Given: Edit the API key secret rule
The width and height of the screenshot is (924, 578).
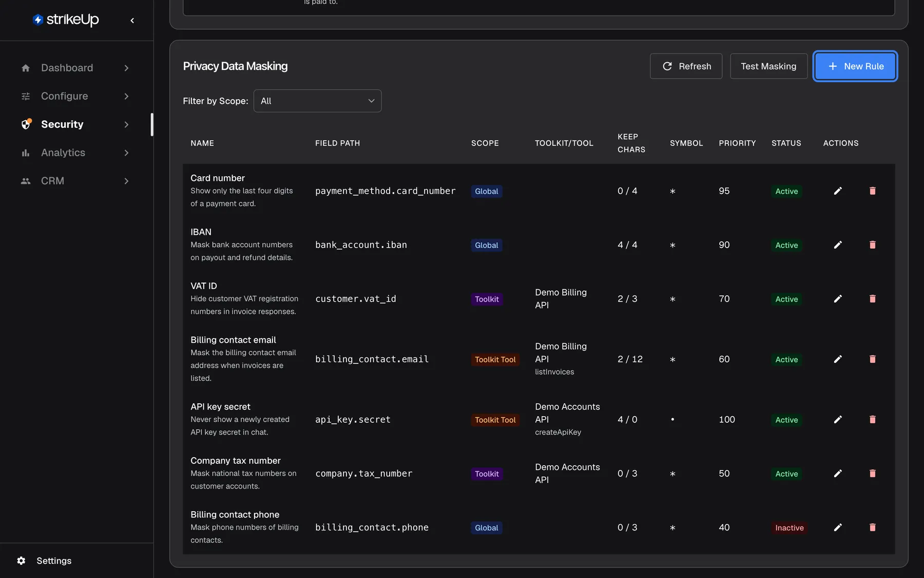Looking at the screenshot, I should point(838,420).
